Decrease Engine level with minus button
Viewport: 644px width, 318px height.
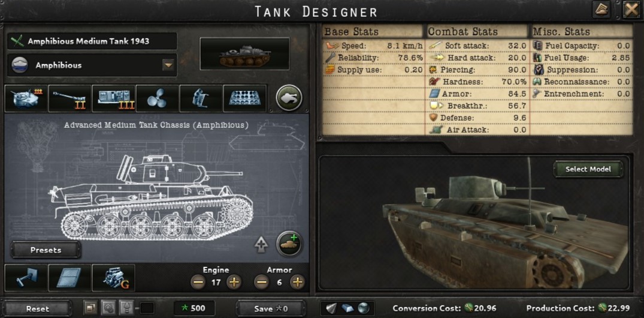198,282
